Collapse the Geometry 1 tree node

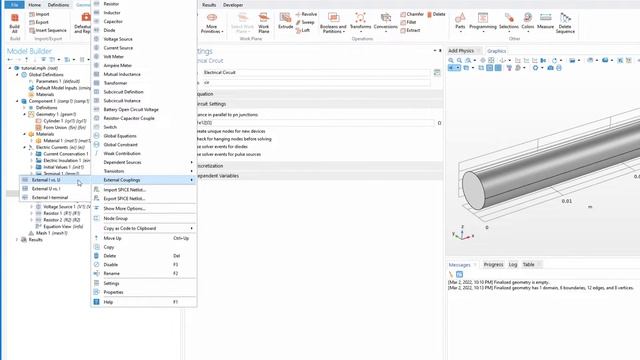pyautogui.click(x=24, y=114)
